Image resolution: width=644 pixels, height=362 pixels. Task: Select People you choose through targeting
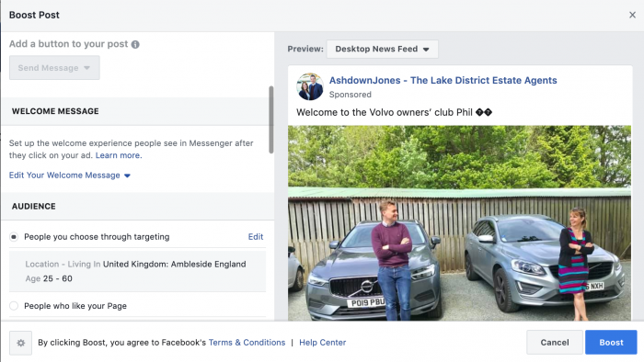(14, 237)
